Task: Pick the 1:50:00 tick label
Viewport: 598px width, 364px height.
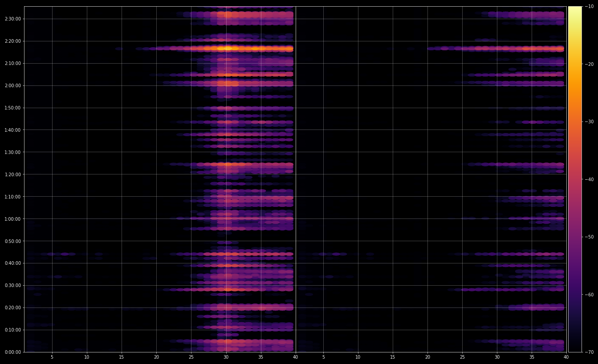Action: coord(12,108)
